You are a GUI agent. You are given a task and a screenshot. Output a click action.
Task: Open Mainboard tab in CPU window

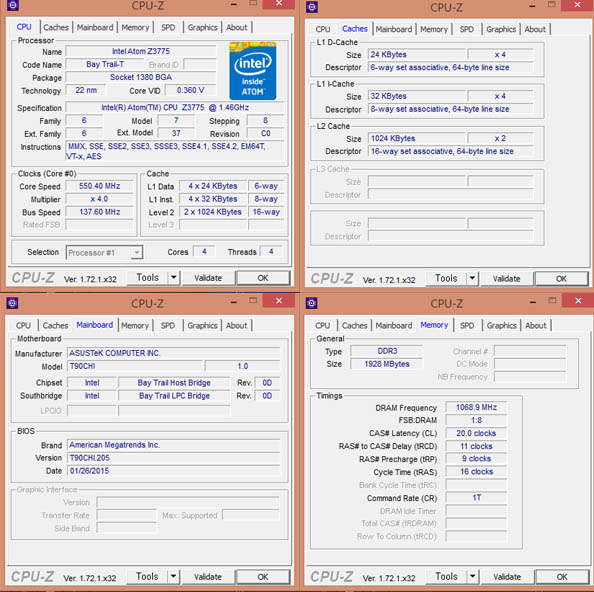coord(95,27)
